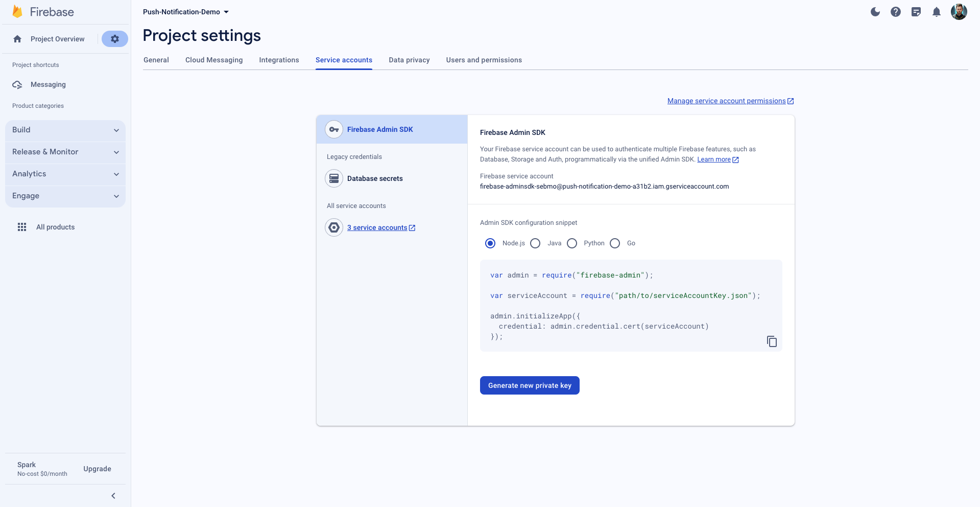Viewport: 980px width, 507px height.
Task: Open the help question mark icon
Action: click(896, 12)
